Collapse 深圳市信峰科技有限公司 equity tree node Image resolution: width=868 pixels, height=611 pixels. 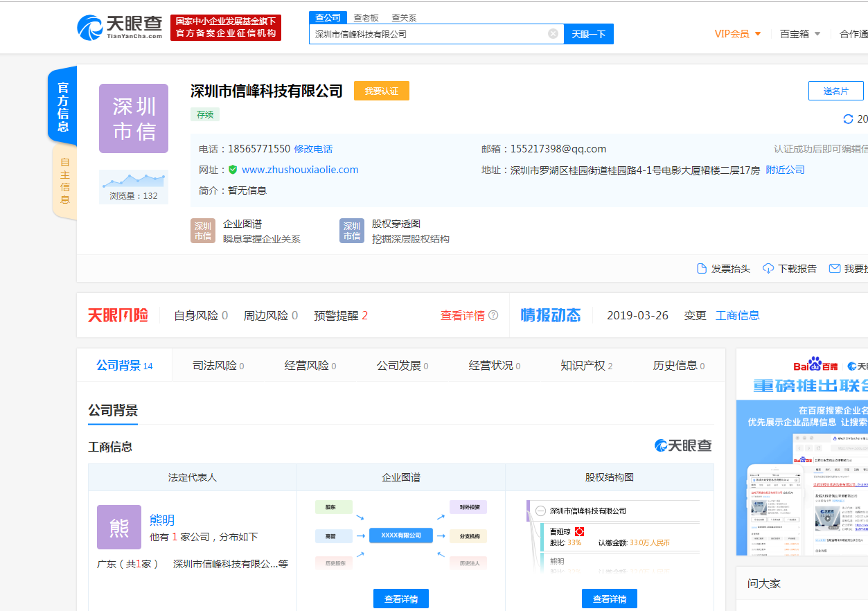point(540,511)
